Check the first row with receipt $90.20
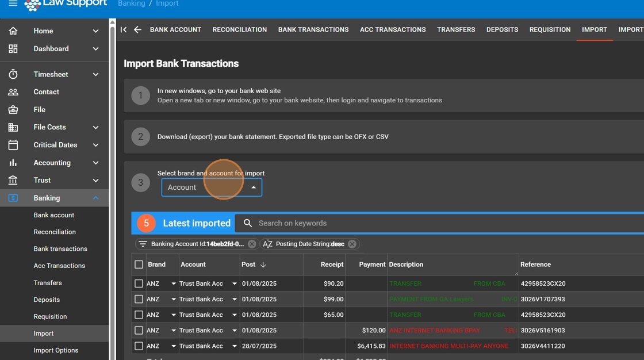The width and height of the screenshot is (644, 360). (139, 284)
